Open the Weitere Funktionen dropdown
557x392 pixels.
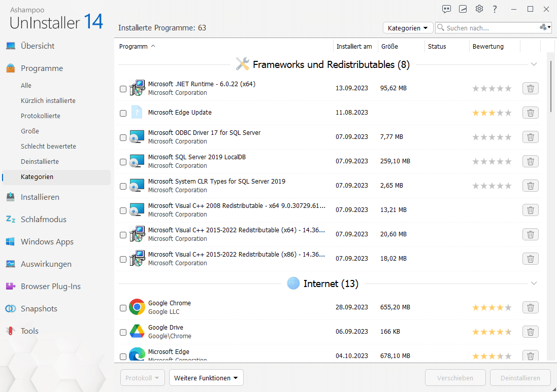206,378
